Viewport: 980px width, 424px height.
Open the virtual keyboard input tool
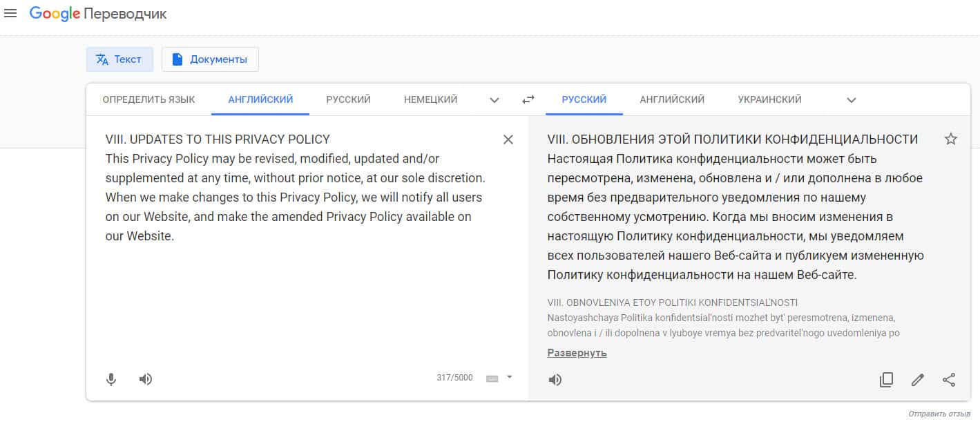[x=492, y=378]
